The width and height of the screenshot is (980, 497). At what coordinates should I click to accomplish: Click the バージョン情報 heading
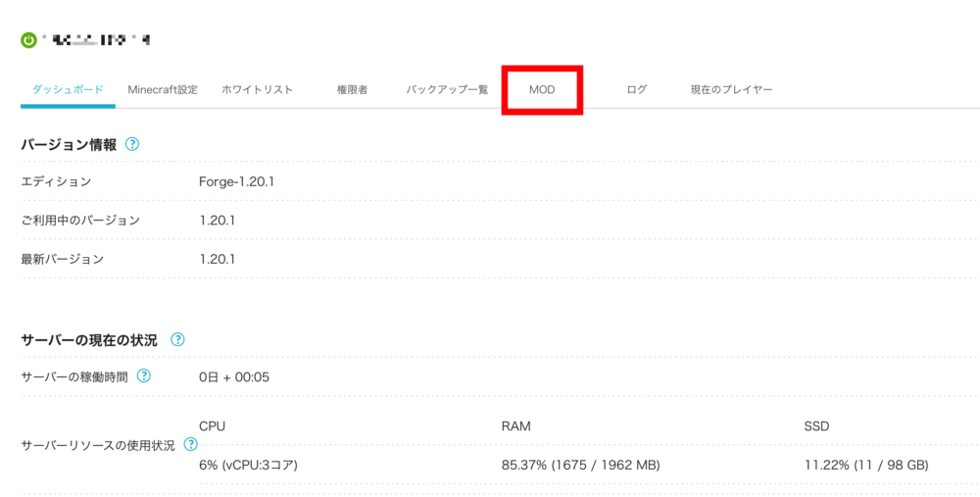pos(69,145)
